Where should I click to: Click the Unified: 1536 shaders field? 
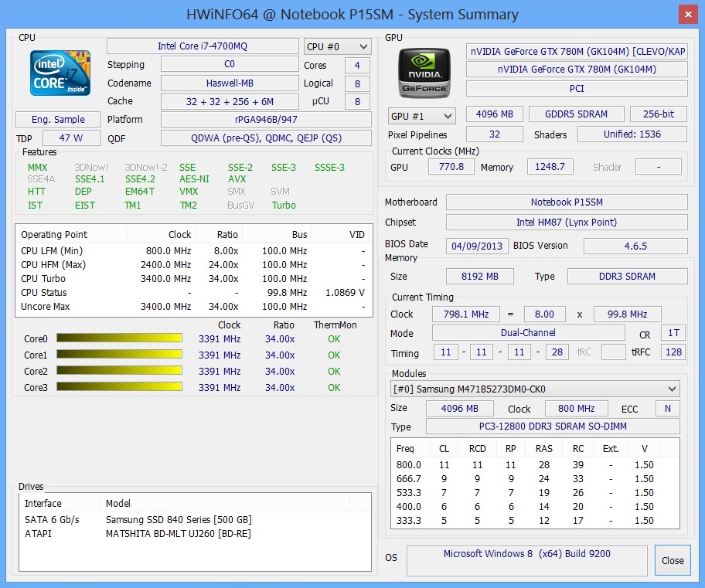[632, 134]
